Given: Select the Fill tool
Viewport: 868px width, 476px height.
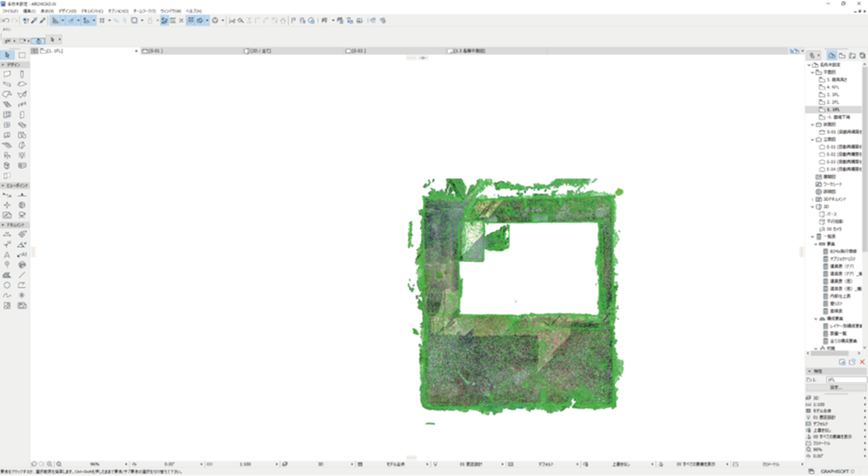Looking at the screenshot, I should [7, 275].
